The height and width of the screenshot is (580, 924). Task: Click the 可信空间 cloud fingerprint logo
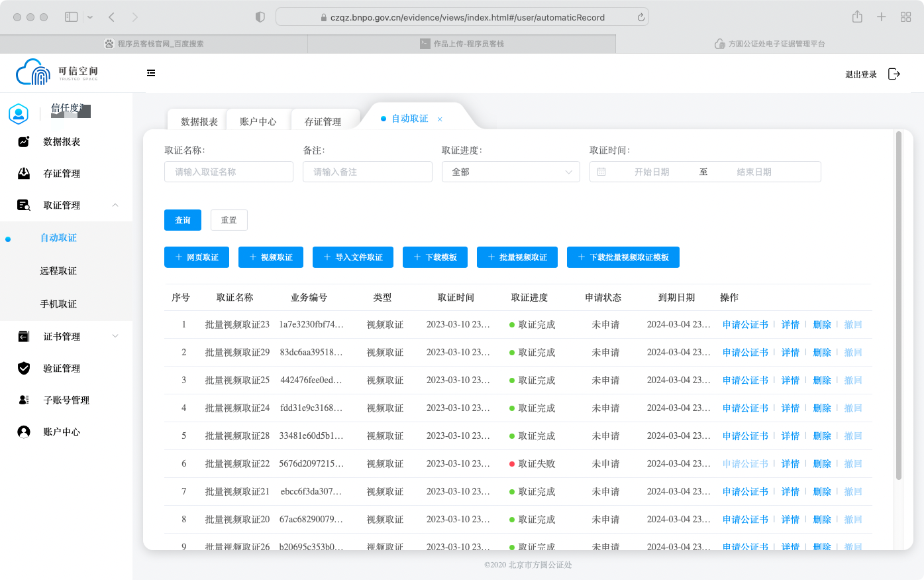click(x=58, y=72)
